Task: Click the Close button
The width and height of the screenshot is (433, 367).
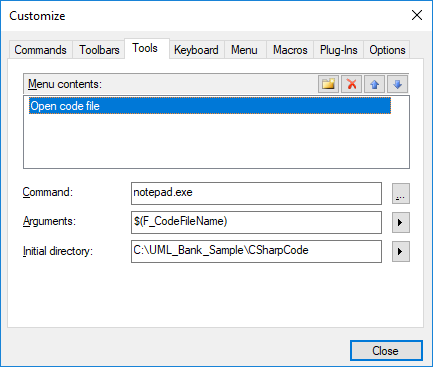Action: coord(386,351)
